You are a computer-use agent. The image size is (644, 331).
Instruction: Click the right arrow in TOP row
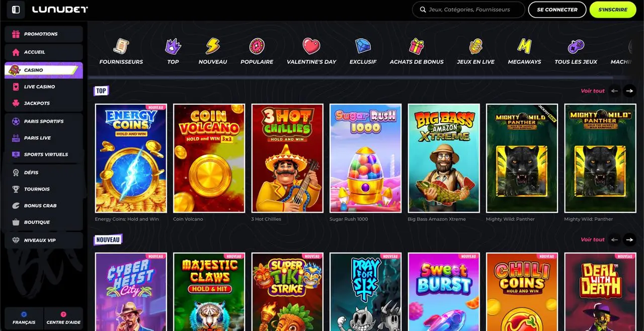tap(629, 91)
